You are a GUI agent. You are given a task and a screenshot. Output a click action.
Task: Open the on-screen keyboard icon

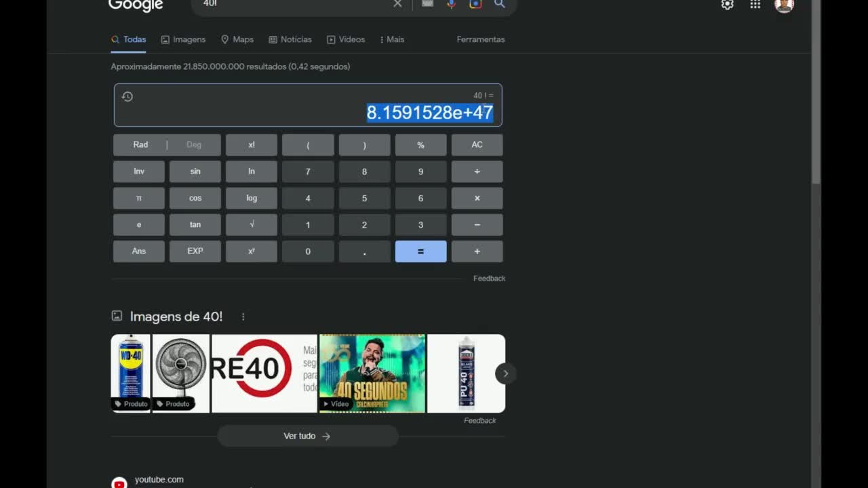tap(427, 4)
